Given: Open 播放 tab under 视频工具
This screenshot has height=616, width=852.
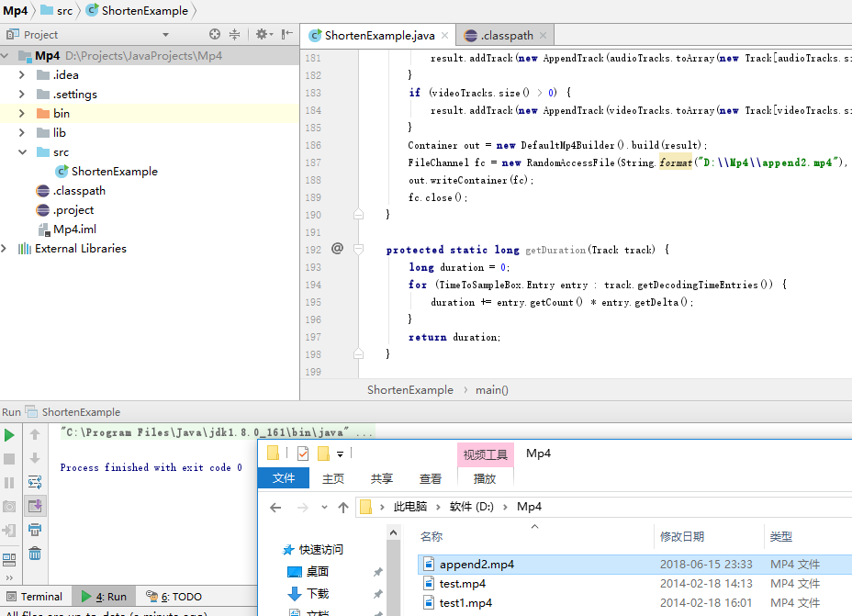Looking at the screenshot, I should tap(485, 478).
